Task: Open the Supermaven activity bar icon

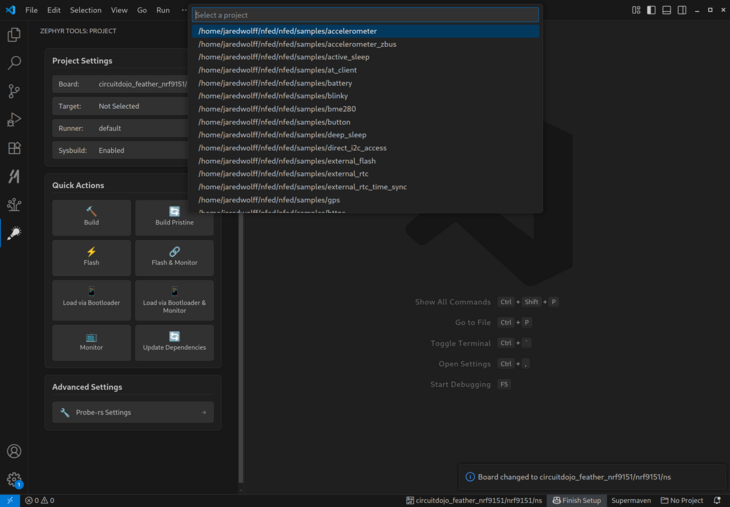Action: (x=14, y=176)
